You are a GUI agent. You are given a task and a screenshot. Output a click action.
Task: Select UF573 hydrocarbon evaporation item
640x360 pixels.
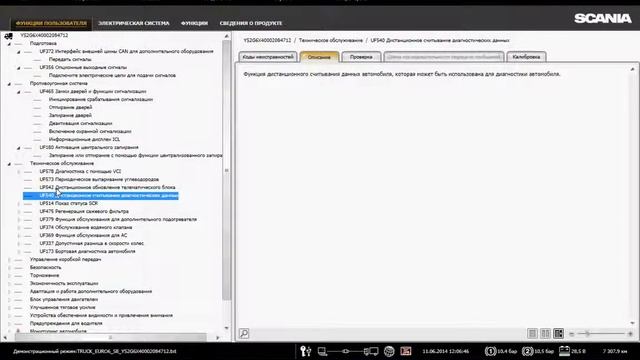pos(99,180)
